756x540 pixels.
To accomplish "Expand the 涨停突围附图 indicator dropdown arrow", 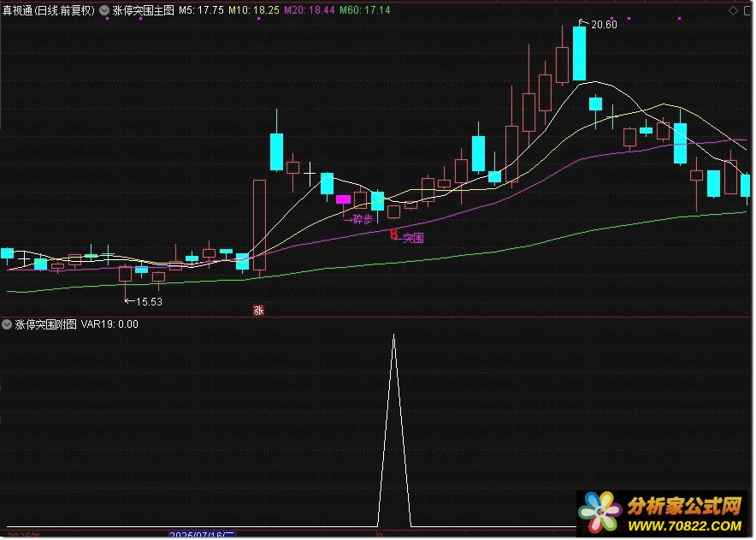I will (x=7, y=325).
